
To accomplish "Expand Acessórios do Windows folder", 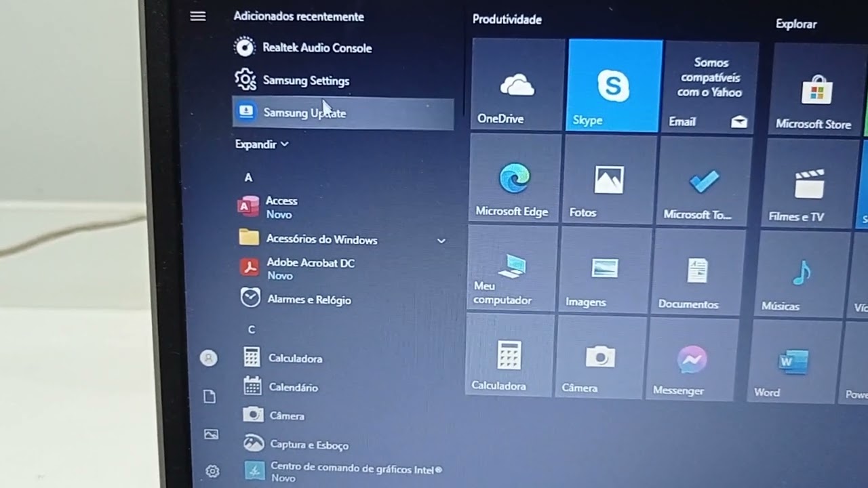I will [343, 239].
